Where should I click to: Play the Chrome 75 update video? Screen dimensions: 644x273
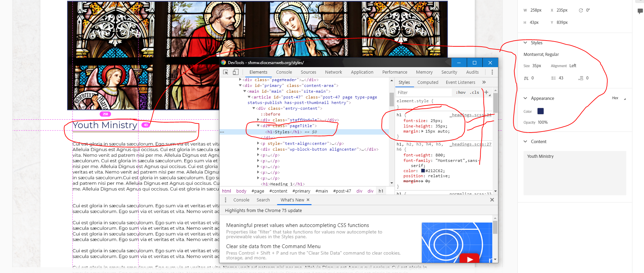pos(469,259)
